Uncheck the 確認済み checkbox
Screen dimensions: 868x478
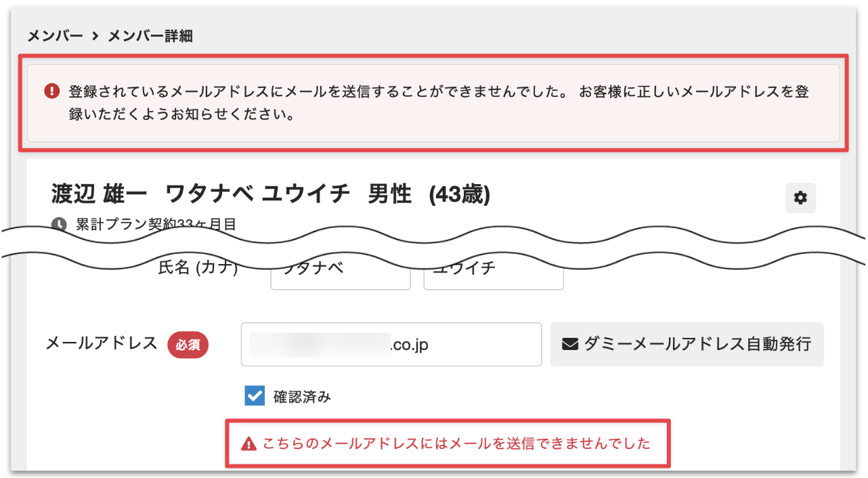coord(255,396)
